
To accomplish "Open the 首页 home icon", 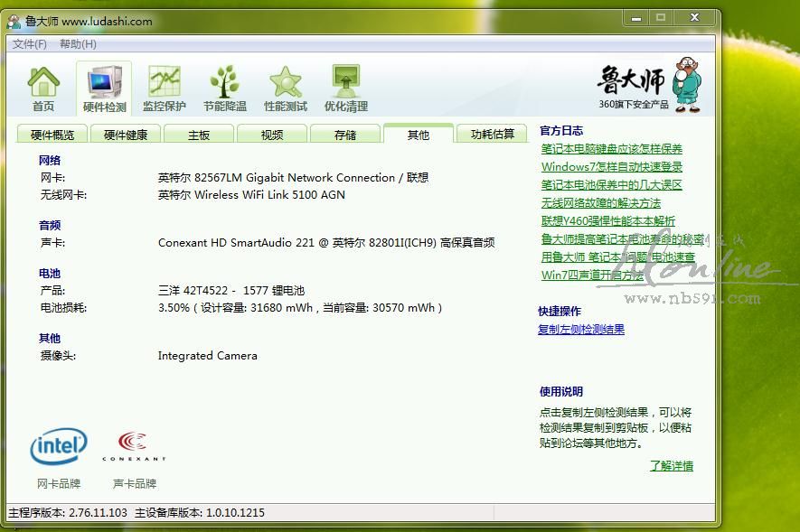I will [43, 89].
